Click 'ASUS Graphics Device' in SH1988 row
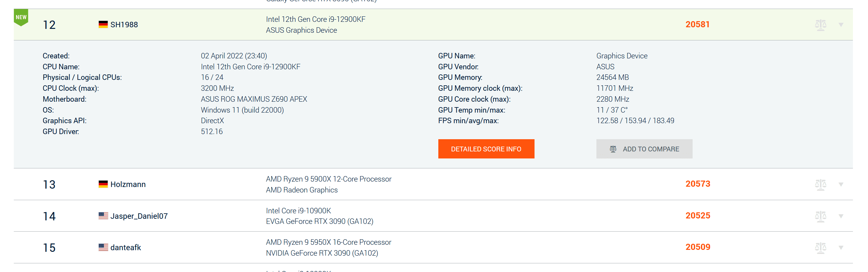The width and height of the screenshot is (868, 272). click(301, 30)
